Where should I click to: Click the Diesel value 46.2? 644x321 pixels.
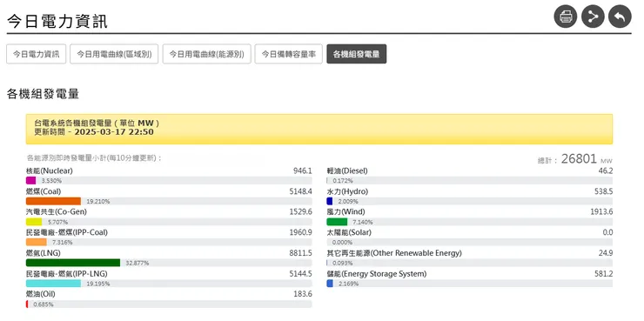[606, 171]
